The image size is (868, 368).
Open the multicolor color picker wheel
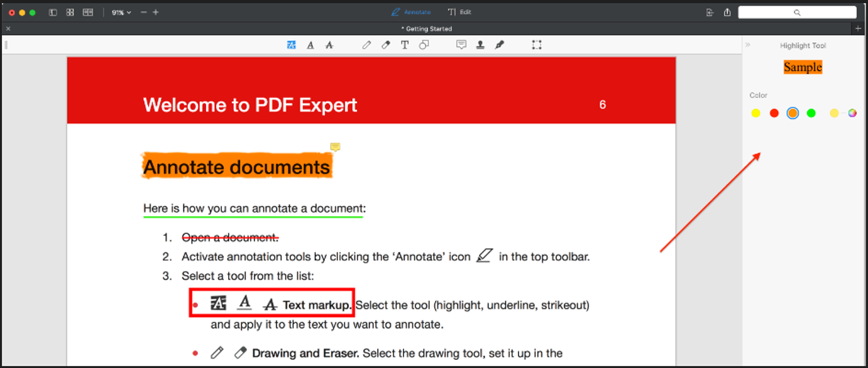(852, 113)
